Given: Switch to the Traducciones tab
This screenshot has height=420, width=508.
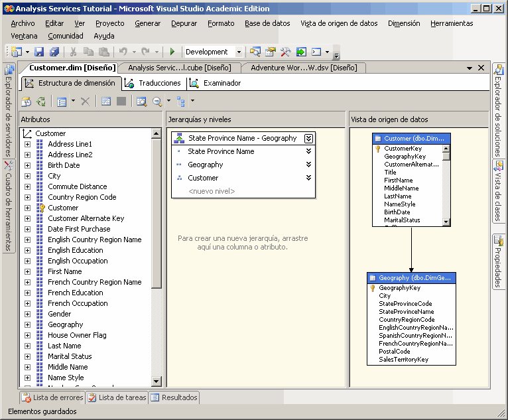Looking at the screenshot, I should (x=153, y=84).
